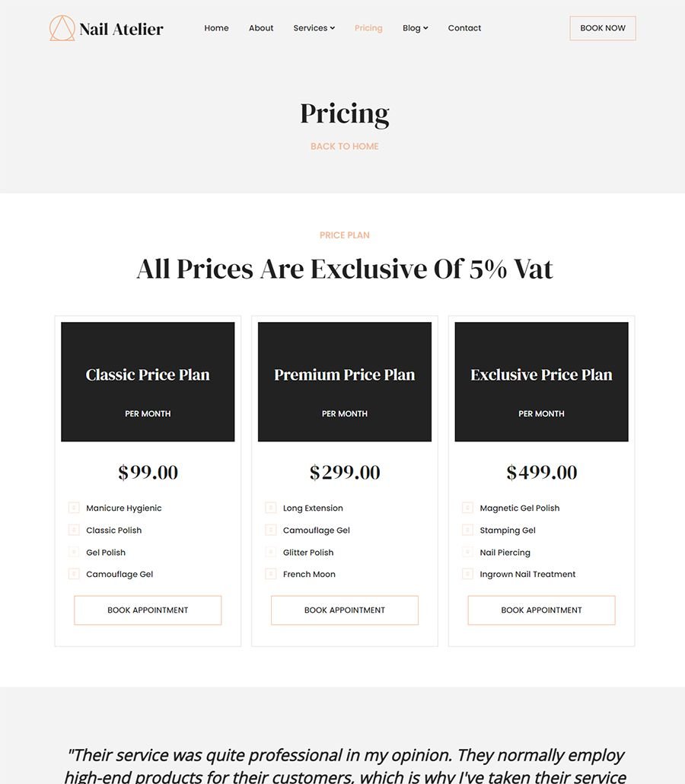Select the icon beside Magnetic Gel Polish

[467, 508]
